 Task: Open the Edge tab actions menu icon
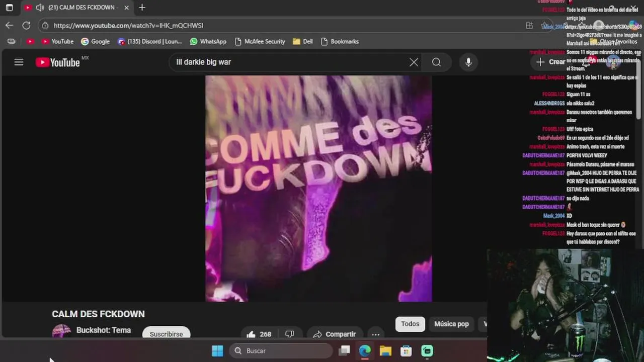click(x=9, y=8)
